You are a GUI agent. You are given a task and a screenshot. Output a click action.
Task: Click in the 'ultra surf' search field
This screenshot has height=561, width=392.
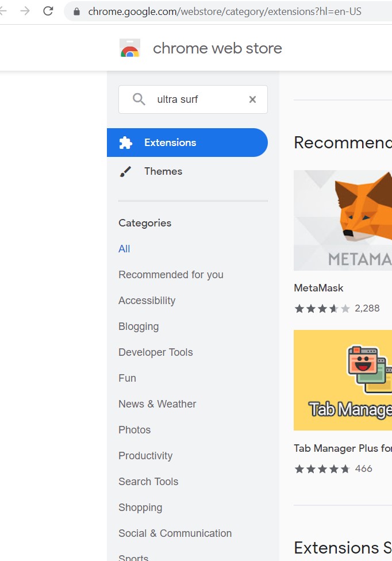click(193, 99)
